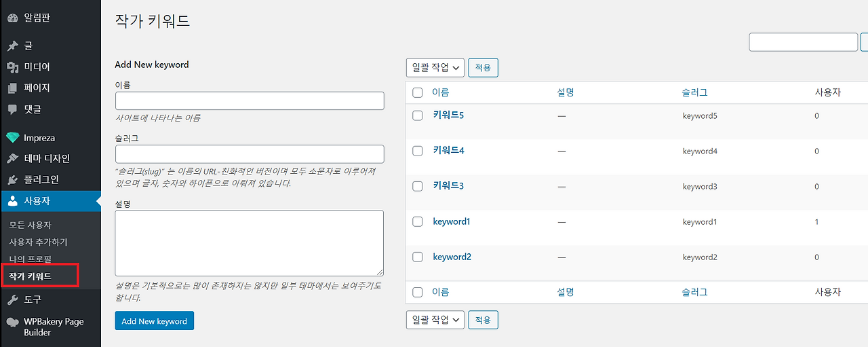The height and width of the screenshot is (347, 868).
Task: Click the 플러그인 plug icon
Action: click(x=12, y=179)
